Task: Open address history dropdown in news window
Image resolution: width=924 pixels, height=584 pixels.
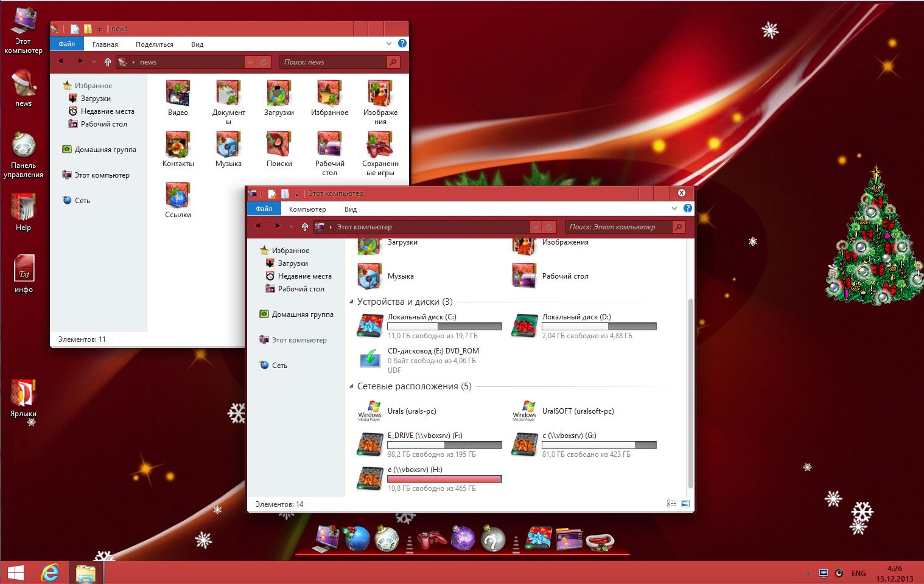Action: (250, 62)
